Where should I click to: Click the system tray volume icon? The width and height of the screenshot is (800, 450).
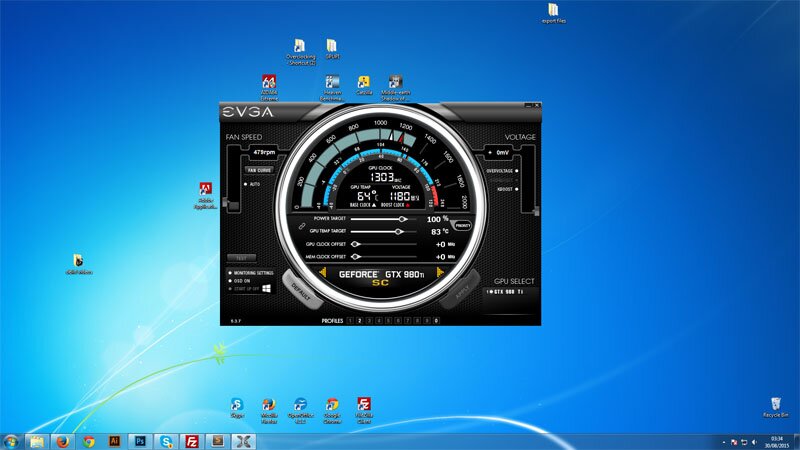tap(755, 442)
